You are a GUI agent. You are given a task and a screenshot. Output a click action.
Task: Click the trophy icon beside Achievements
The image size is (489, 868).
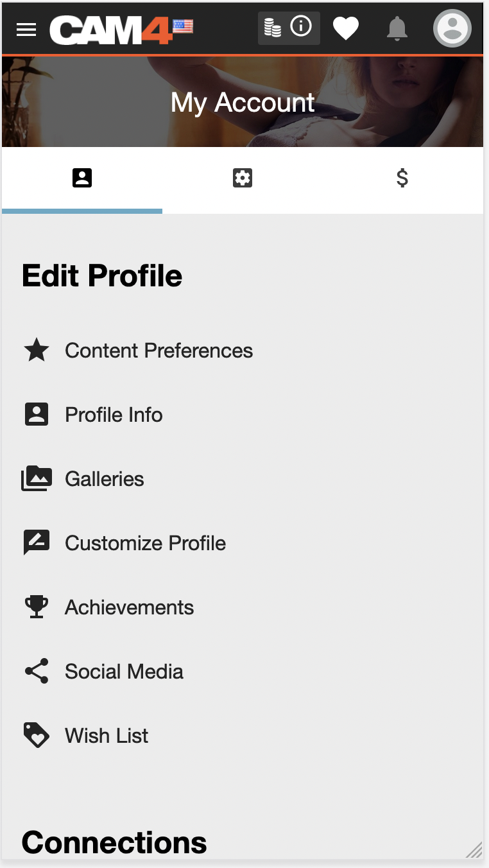pyautogui.click(x=37, y=607)
